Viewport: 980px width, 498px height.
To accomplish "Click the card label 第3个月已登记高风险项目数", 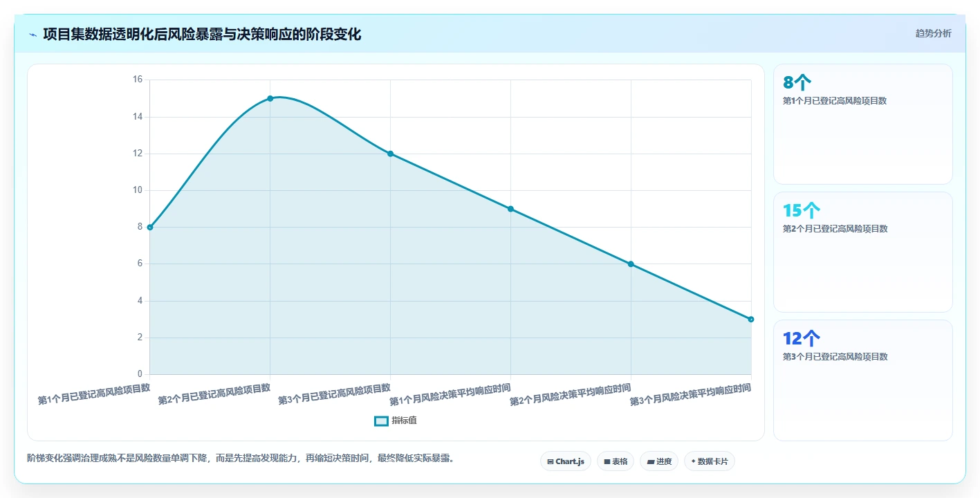I will (835, 357).
